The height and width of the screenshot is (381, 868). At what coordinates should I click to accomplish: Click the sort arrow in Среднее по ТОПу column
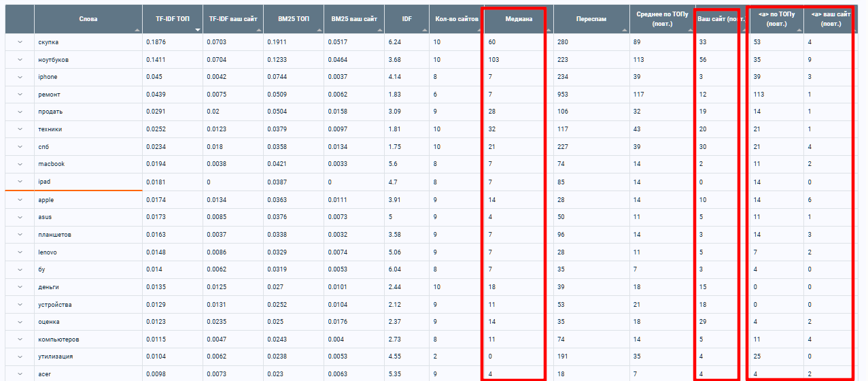690,31
